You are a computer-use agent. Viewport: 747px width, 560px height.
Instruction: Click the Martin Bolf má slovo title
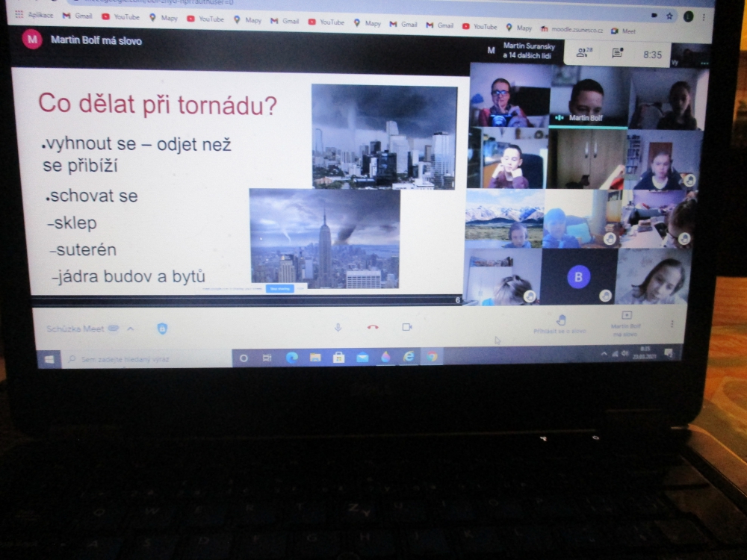tap(96, 40)
